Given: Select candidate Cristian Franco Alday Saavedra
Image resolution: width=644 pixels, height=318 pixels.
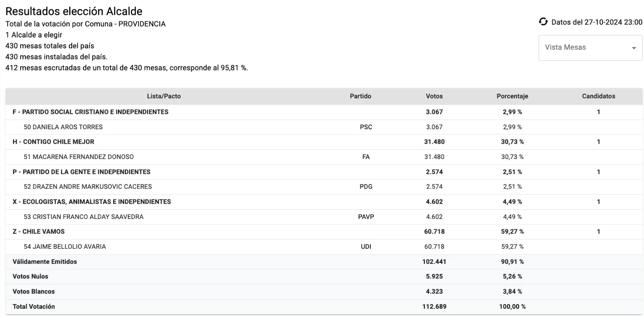Looking at the screenshot, I should click(83, 217).
